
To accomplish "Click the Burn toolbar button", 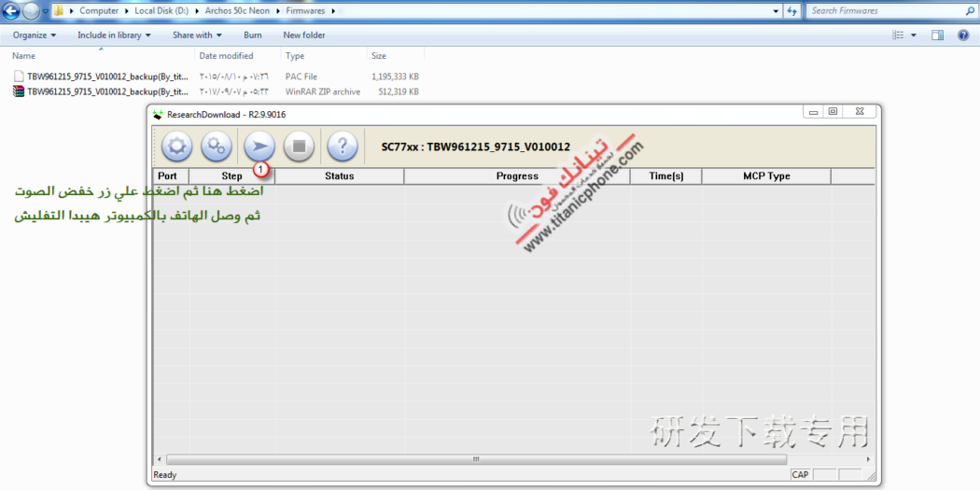I will (253, 35).
